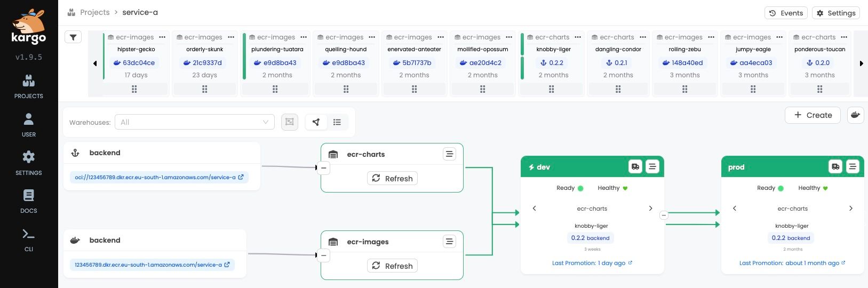This screenshot has width=868, height=288.
Task: Toggle the stack nodes button next to Warehouses
Action: [x=290, y=122]
